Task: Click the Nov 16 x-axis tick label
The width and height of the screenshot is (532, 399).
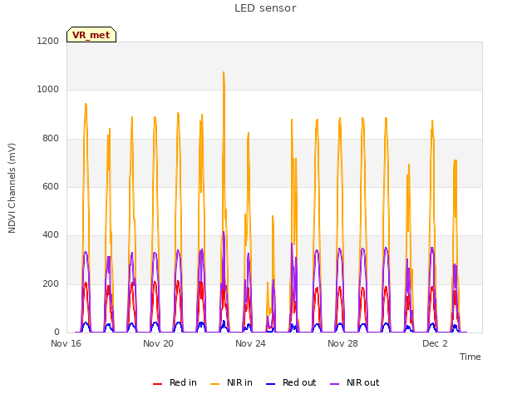Action: pyautogui.click(x=66, y=343)
